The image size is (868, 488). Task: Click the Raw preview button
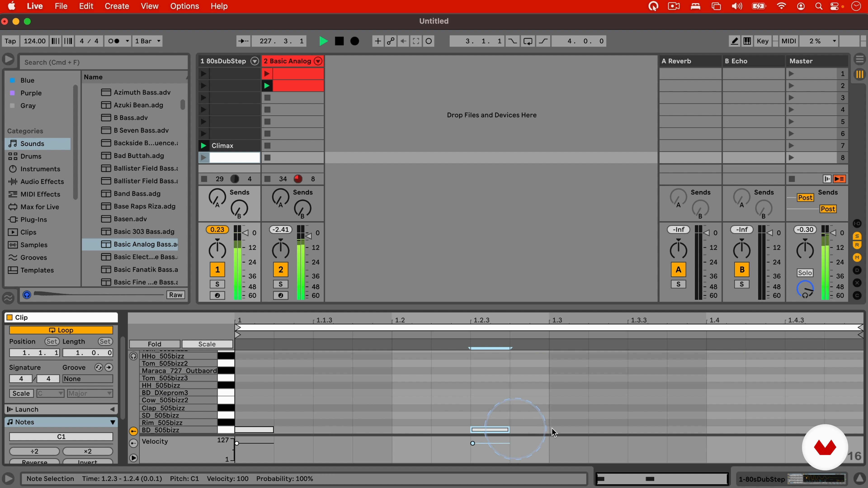coord(176,295)
